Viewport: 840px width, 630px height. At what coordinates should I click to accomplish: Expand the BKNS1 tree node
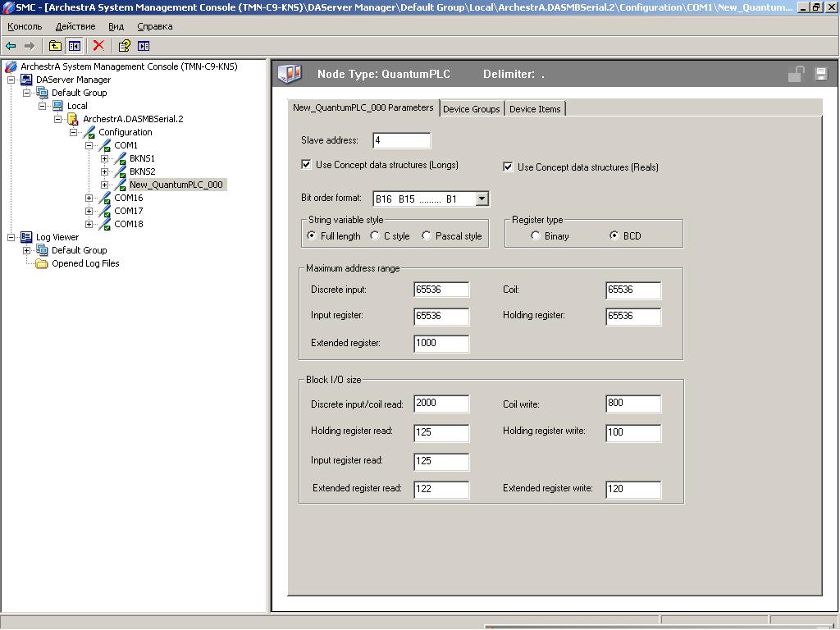[104, 158]
